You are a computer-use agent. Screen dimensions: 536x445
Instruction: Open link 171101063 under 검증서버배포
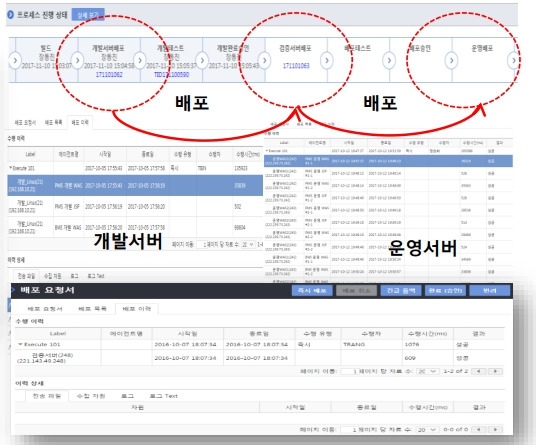pyautogui.click(x=296, y=66)
